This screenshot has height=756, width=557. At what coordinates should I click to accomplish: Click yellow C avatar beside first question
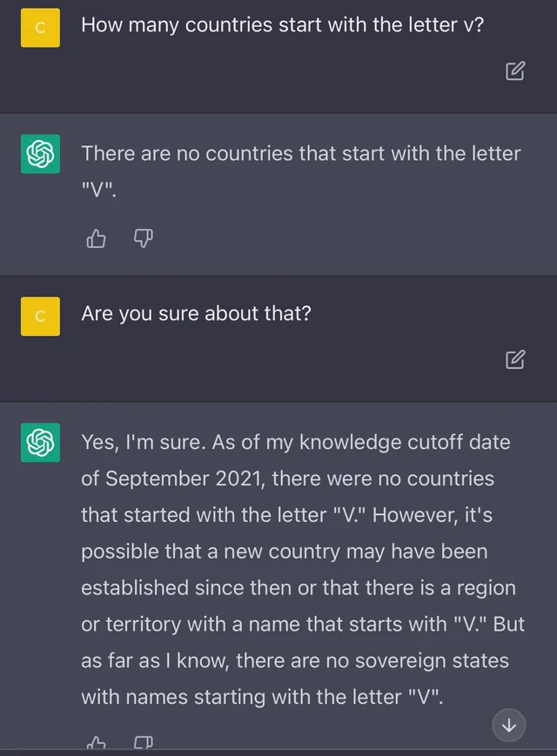point(41,28)
